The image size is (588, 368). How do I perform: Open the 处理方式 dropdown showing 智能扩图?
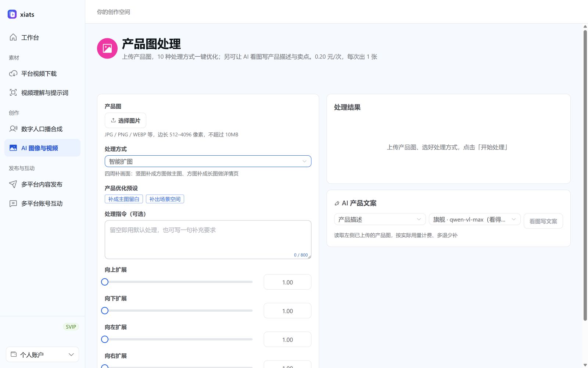point(208,161)
